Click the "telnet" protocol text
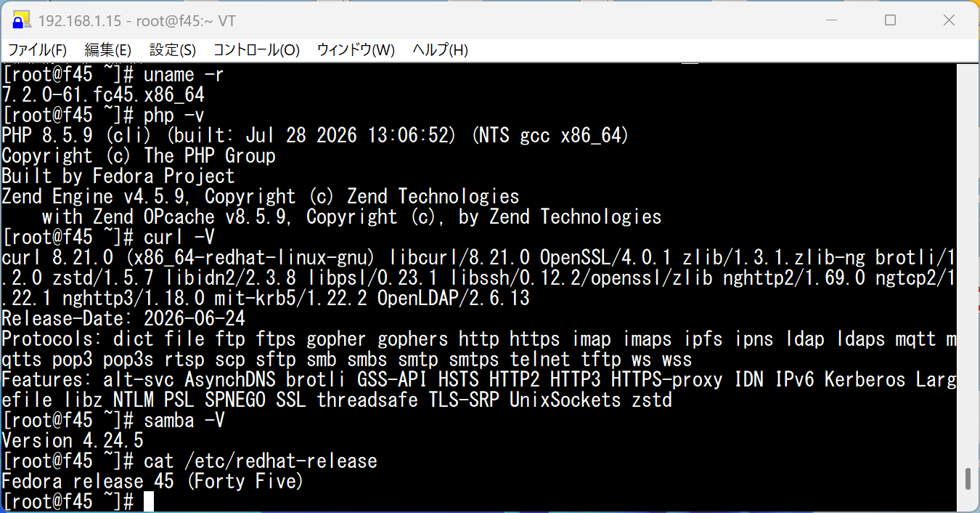 tap(539, 360)
